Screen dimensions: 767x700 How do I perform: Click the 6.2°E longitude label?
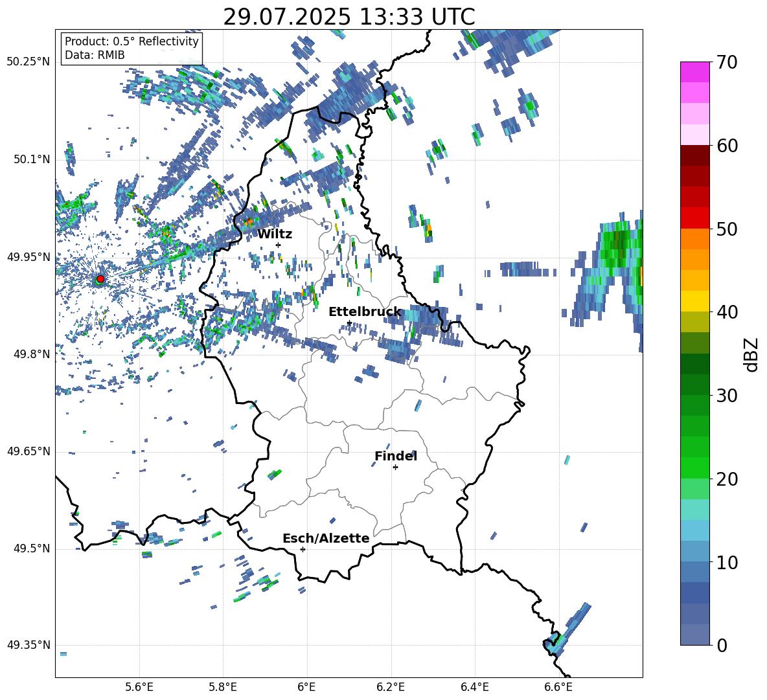coord(391,687)
